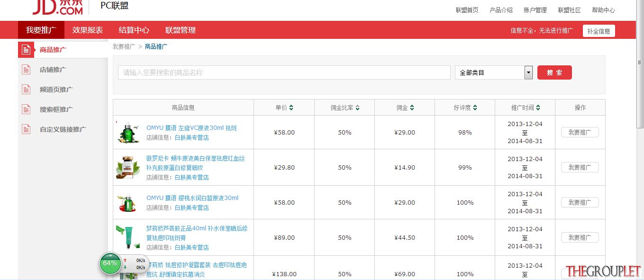Image resolution: width=644 pixels, height=280 pixels.
Task: Sort by 推广时间 column arrows
Action: [x=538, y=108]
